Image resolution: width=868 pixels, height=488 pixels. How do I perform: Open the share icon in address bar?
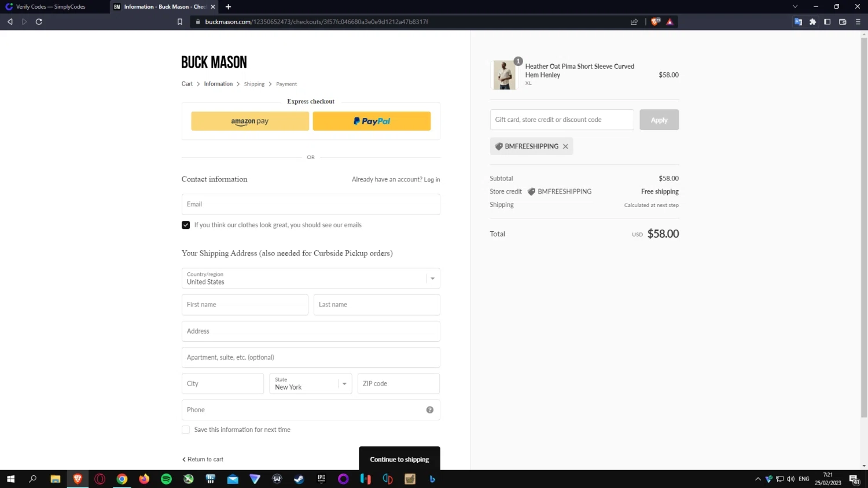pyautogui.click(x=634, y=22)
